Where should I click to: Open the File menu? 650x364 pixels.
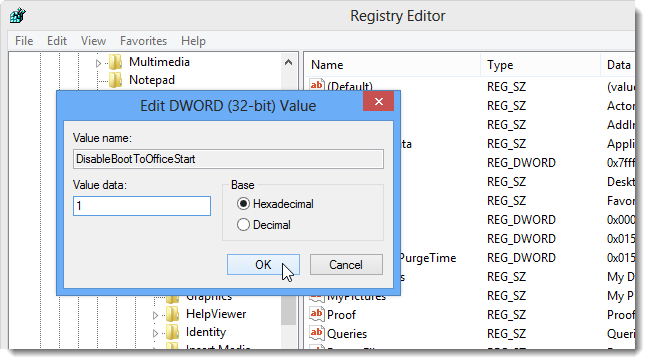click(24, 41)
